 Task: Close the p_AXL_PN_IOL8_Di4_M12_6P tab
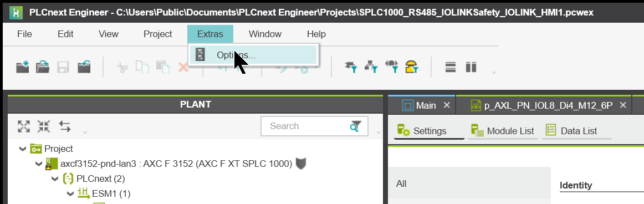(622, 105)
